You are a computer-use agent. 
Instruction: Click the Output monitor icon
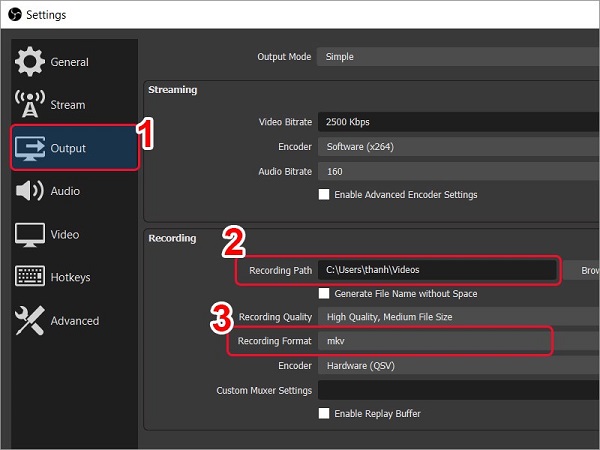pyautogui.click(x=32, y=148)
